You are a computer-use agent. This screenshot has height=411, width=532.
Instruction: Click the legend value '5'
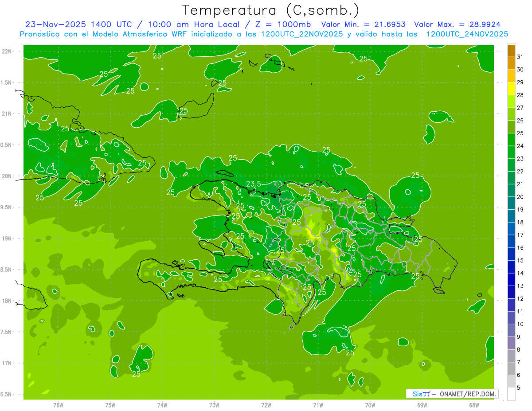(519, 388)
